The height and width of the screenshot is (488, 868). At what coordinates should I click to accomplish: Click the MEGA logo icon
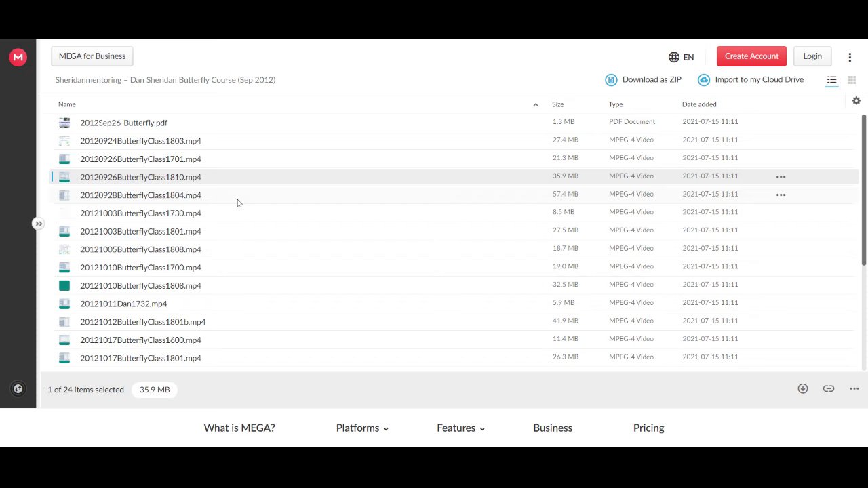(x=18, y=57)
